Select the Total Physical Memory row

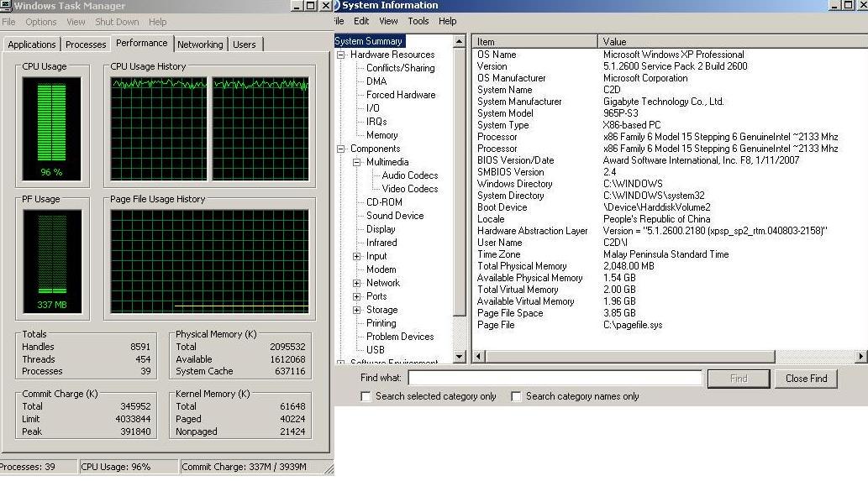[670, 266]
